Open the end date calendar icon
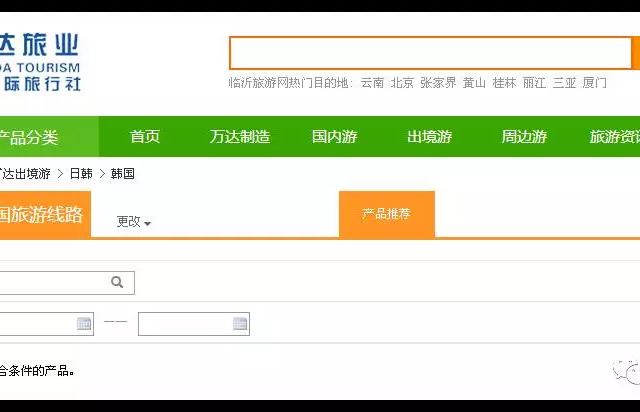Image resolution: width=640 pixels, height=412 pixels. click(x=240, y=324)
